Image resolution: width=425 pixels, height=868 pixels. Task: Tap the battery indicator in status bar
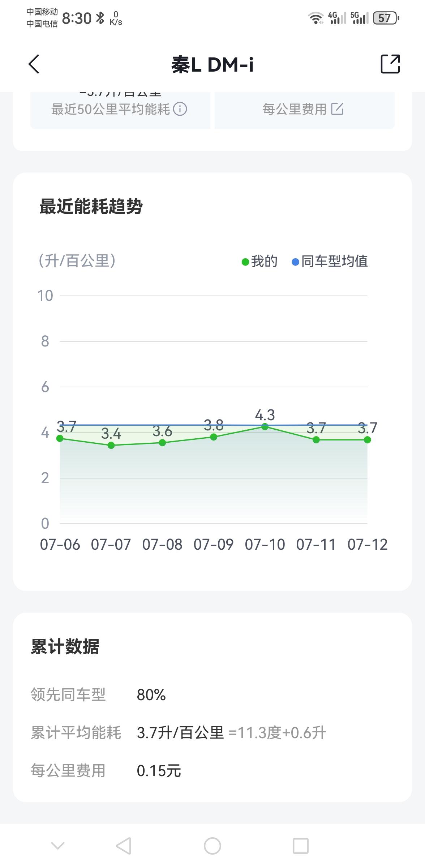(385, 18)
